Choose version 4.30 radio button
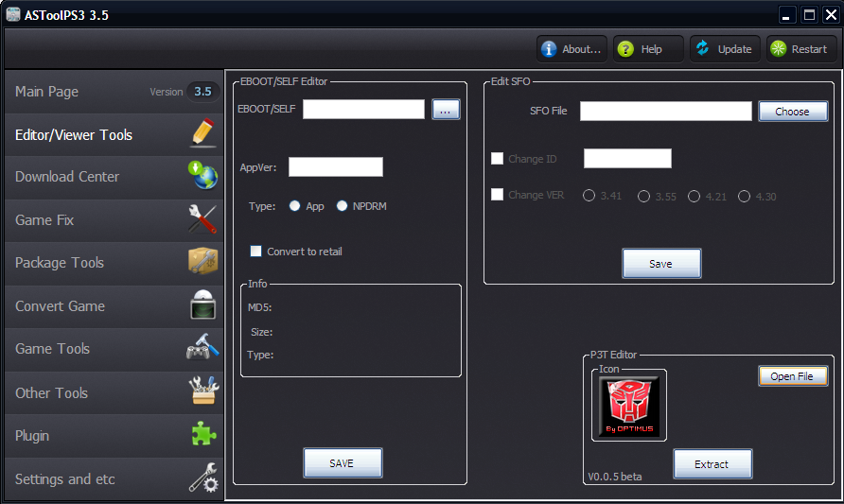844x504 pixels. point(744,197)
